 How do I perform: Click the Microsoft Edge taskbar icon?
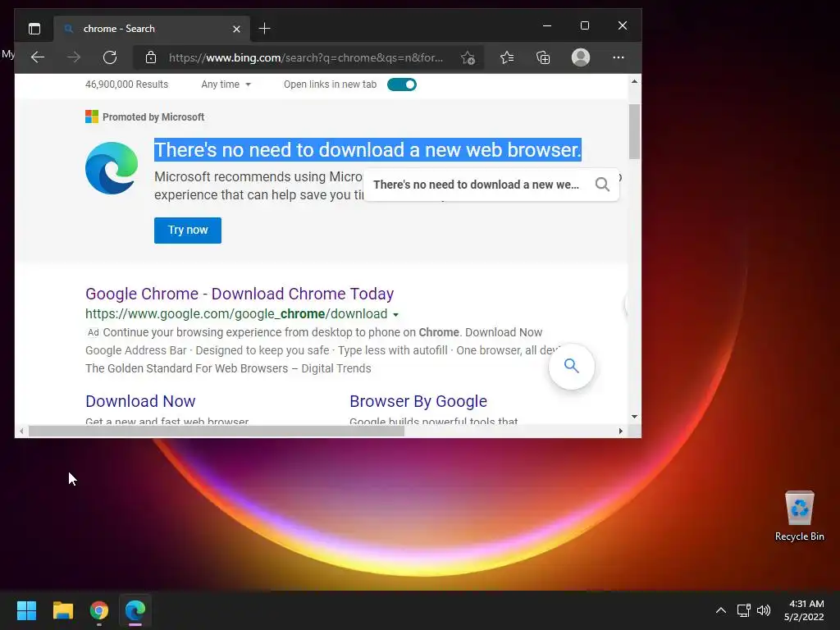135,610
